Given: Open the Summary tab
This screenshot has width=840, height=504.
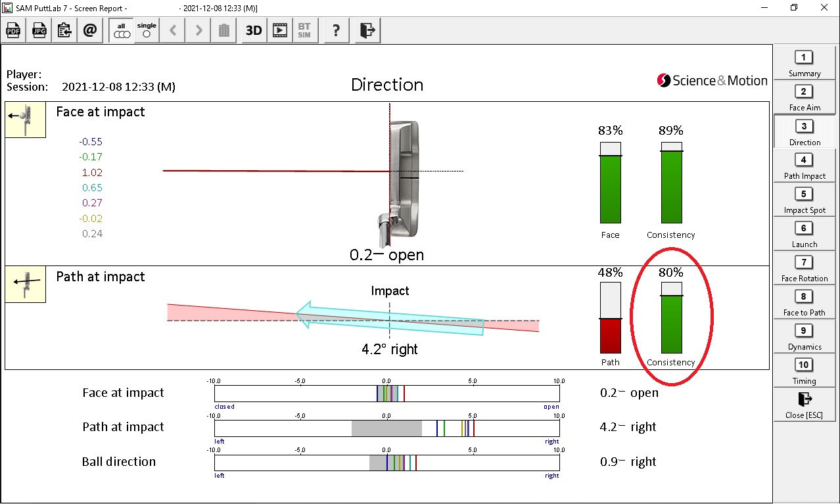Looking at the screenshot, I should [804, 64].
